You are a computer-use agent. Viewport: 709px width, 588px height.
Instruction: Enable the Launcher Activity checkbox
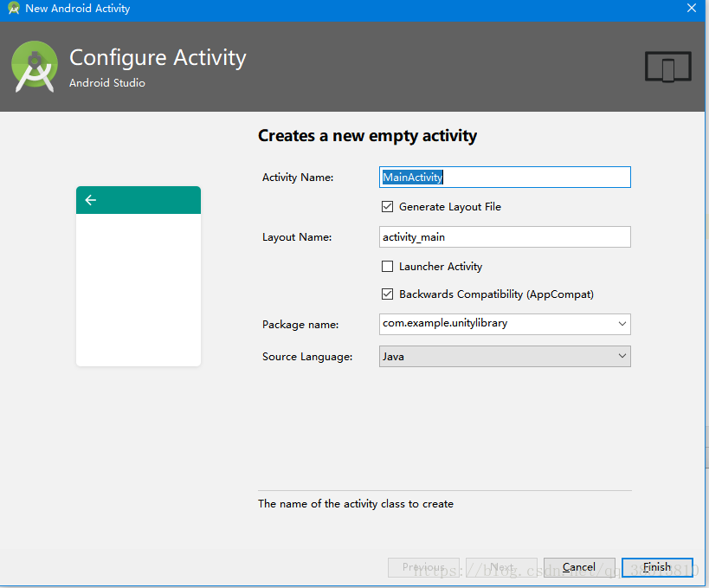[x=387, y=267]
